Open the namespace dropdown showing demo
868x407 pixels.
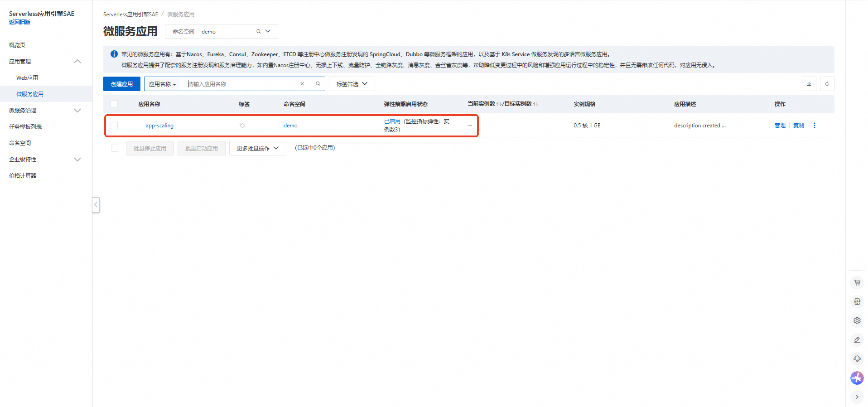tap(222, 31)
